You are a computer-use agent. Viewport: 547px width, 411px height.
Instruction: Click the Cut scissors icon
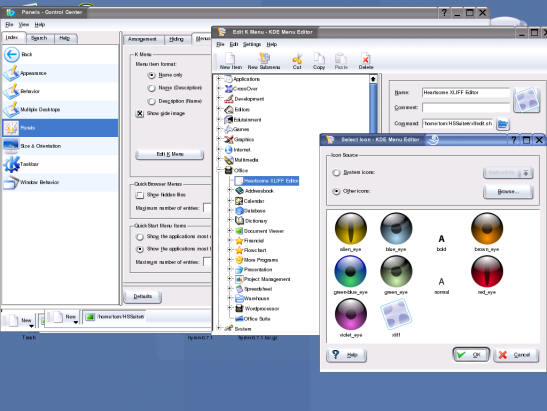click(297, 59)
